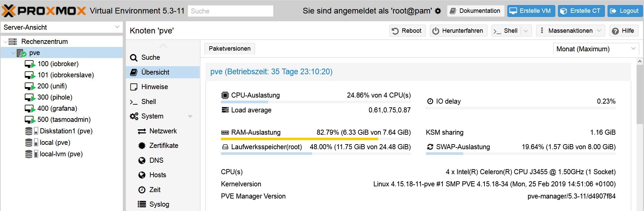Click the DNS globe icon
Screen dimensions: 644x211
(142, 160)
